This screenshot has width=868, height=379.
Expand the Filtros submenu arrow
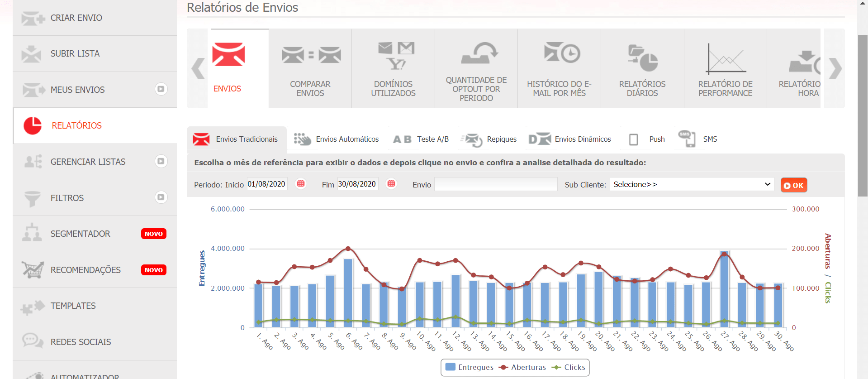click(161, 197)
